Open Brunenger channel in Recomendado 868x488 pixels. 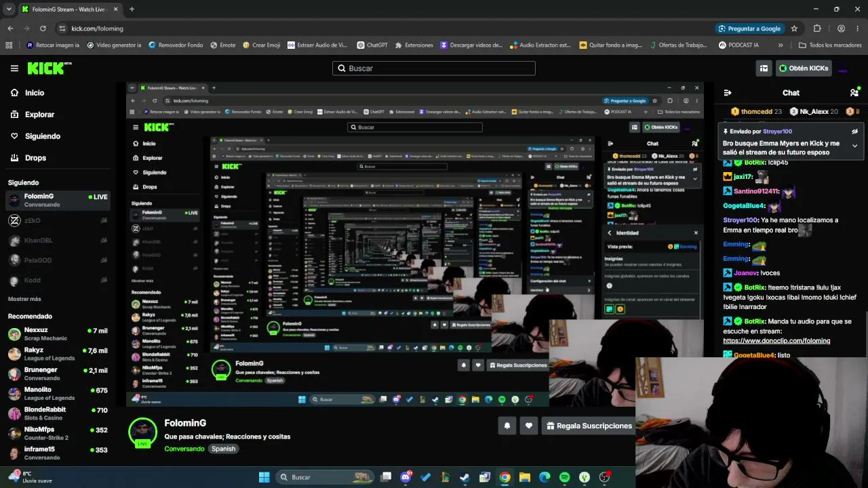click(57, 373)
